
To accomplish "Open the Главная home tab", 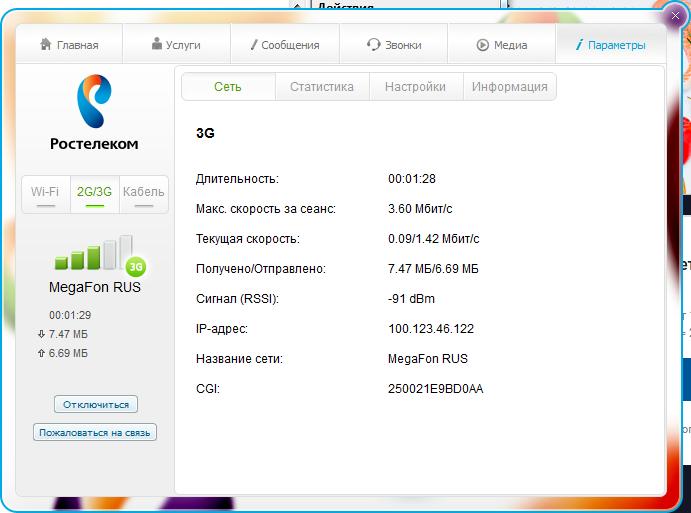I will 69,45.
